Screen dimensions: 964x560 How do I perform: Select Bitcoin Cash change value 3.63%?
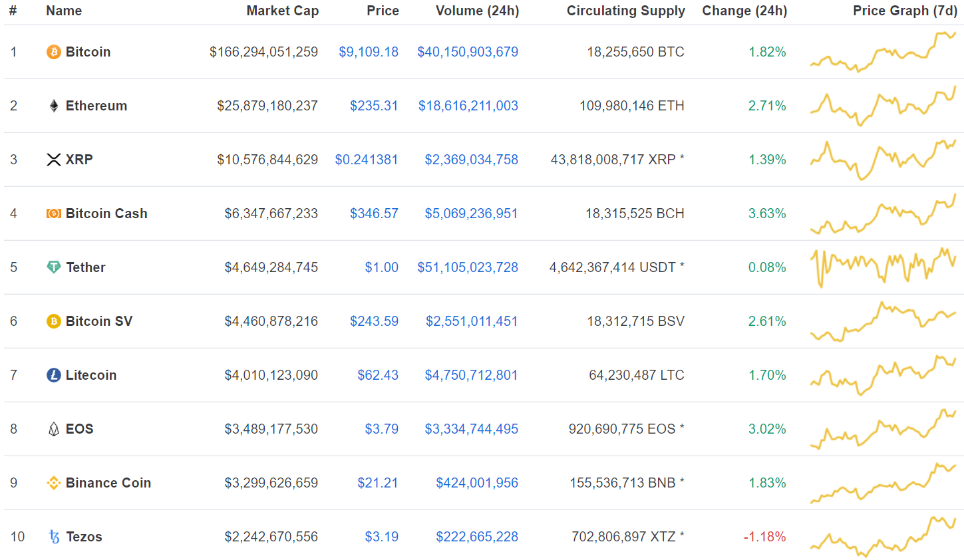767,213
